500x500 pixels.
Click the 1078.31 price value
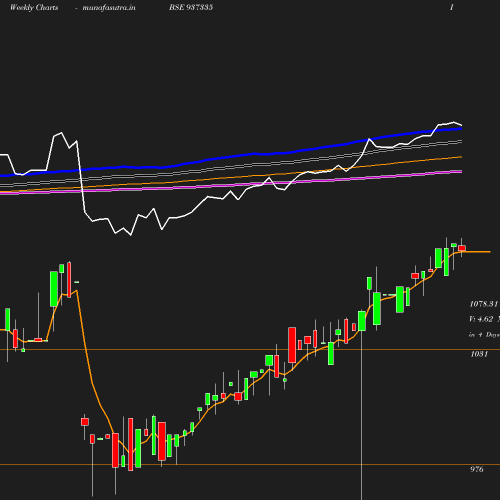(x=483, y=304)
